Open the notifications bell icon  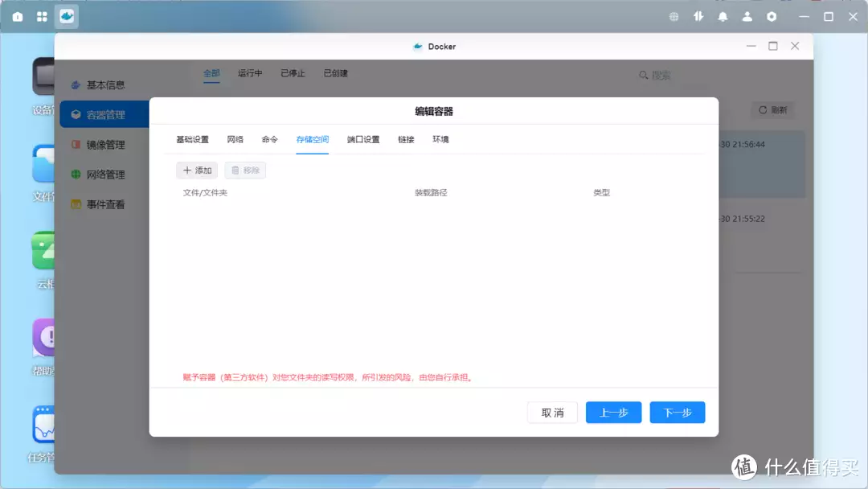click(723, 17)
